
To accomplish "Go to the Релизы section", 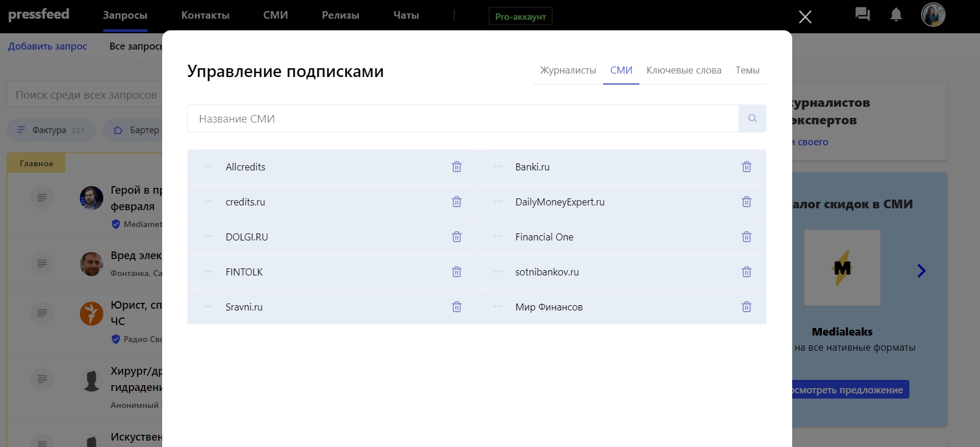I will pyautogui.click(x=340, y=15).
